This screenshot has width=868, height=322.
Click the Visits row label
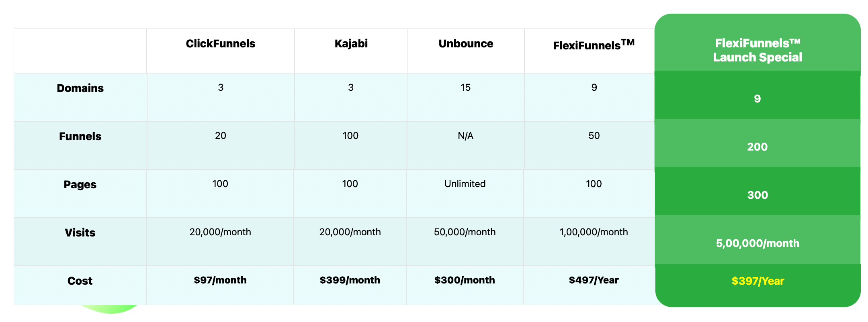[80, 233]
